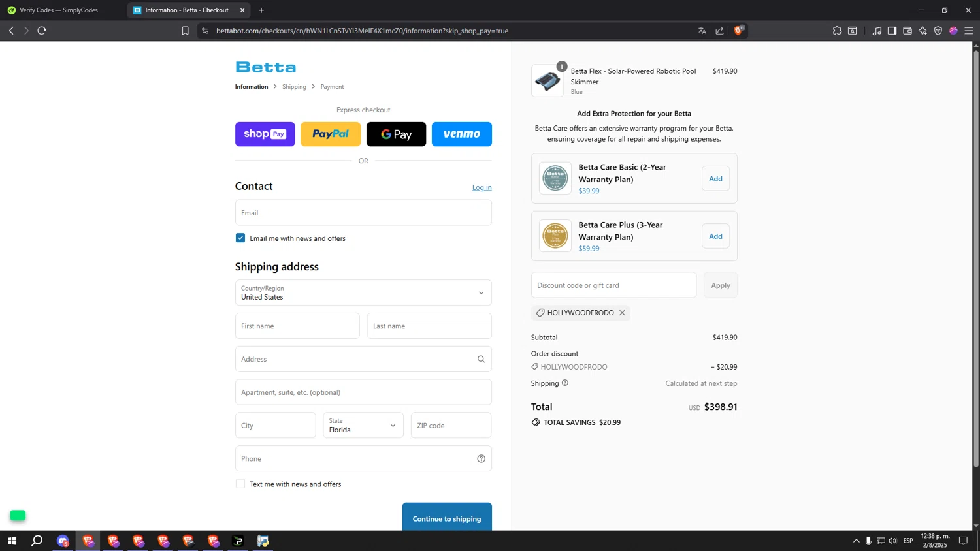Click the Information breadcrumb step
The width and height of the screenshot is (980, 551).
tap(252, 87)
